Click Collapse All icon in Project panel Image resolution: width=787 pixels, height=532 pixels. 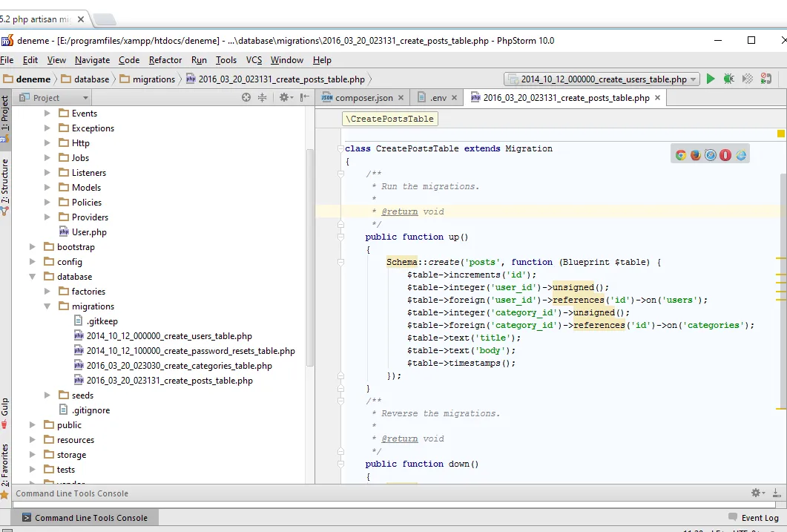[262, 97]
